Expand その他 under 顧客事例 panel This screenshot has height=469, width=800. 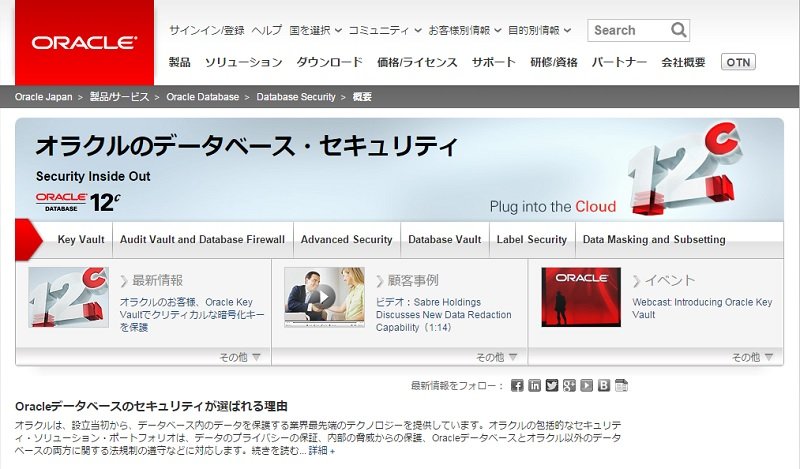coord(496,357)
